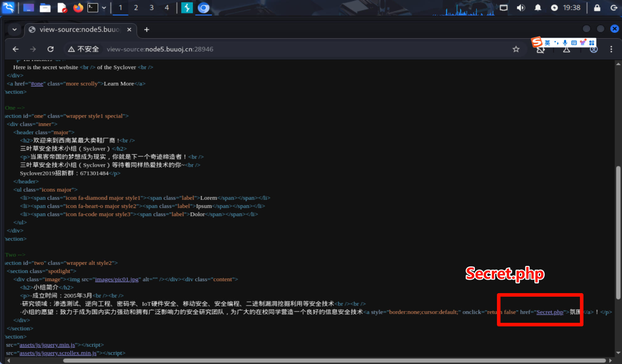Reload the view-source page
The width and height of the screenshot is (622, 364).
50,49
